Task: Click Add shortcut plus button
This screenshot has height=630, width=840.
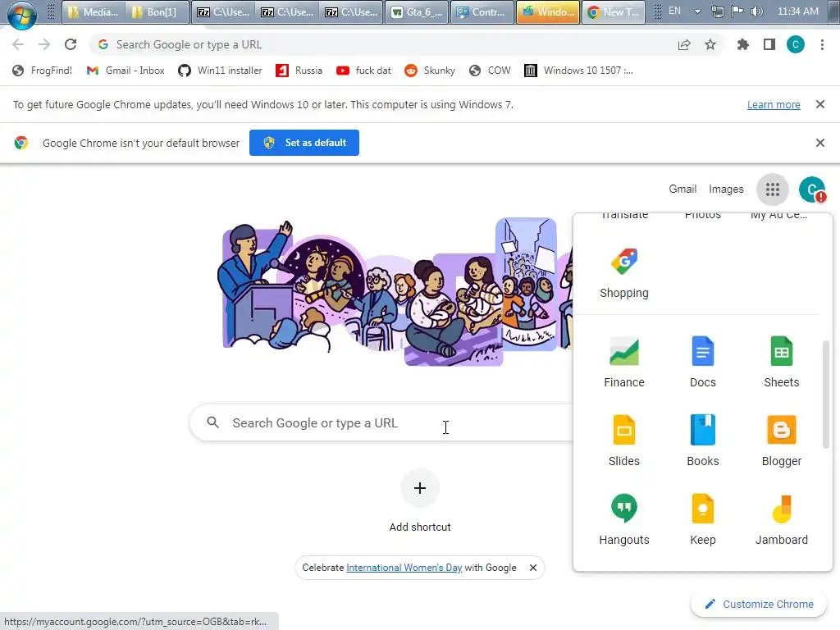Action: point(420,488)
